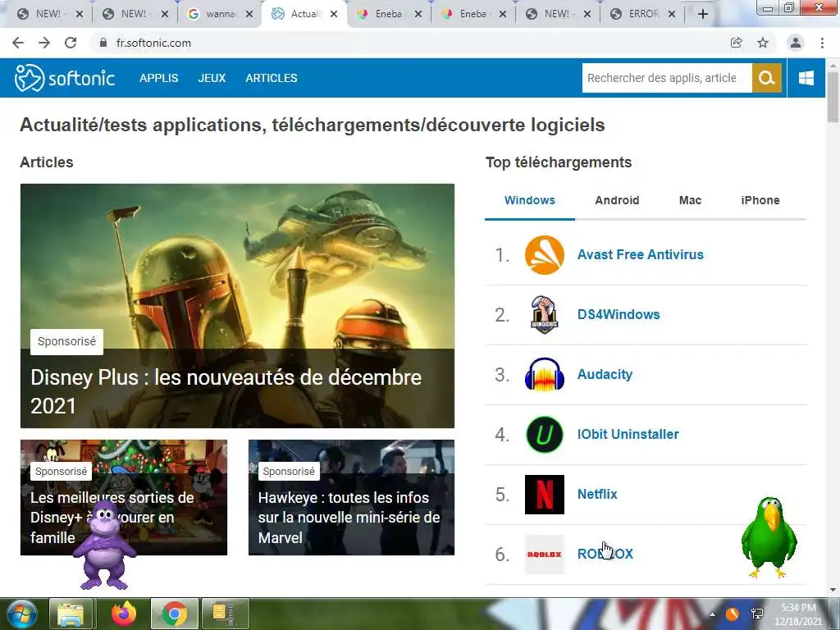Switch to the Mac downloads tab
This screenshot has height=630, width=840.
click(690, 200)
